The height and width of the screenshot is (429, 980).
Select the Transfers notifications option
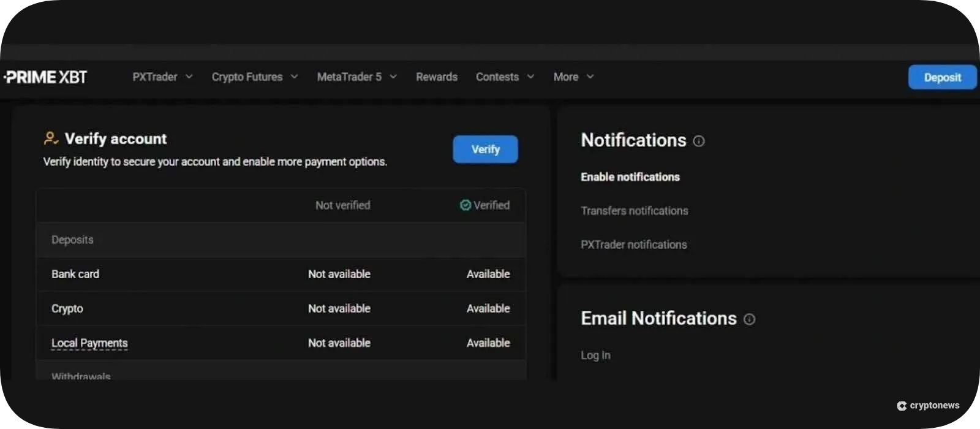tap(634, 211)
